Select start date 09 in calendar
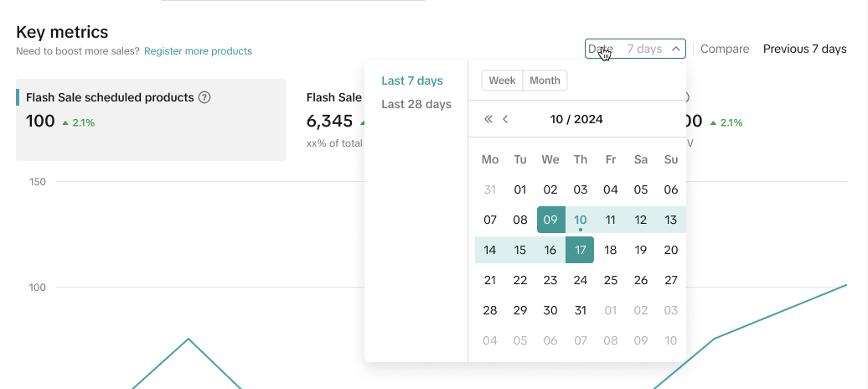868x389 pixels. 550,220
